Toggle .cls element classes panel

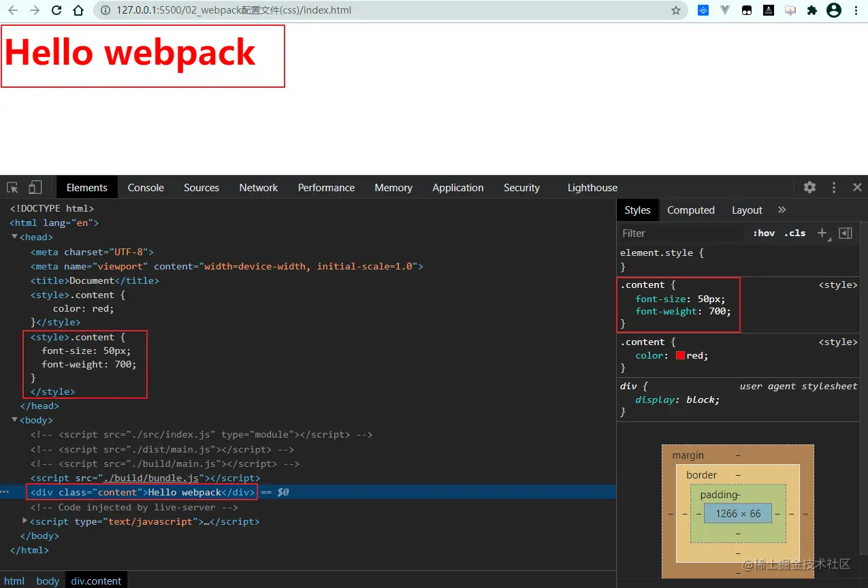coord(794,233)
